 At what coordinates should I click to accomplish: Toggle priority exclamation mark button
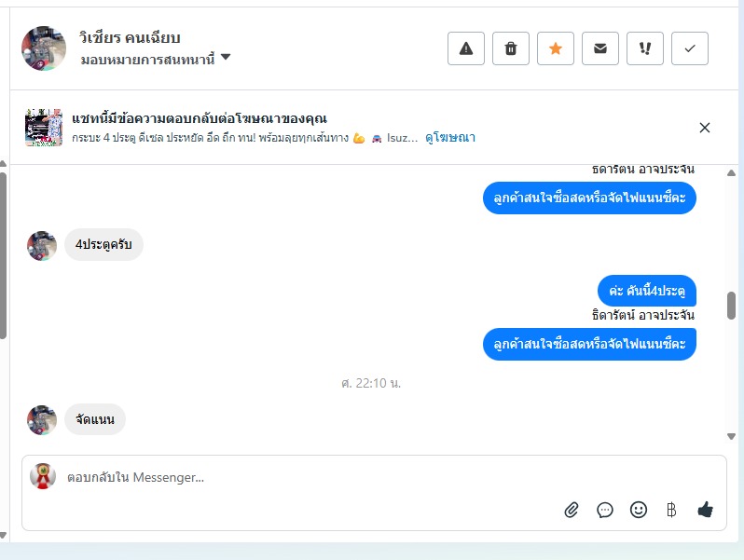[645, 48]
